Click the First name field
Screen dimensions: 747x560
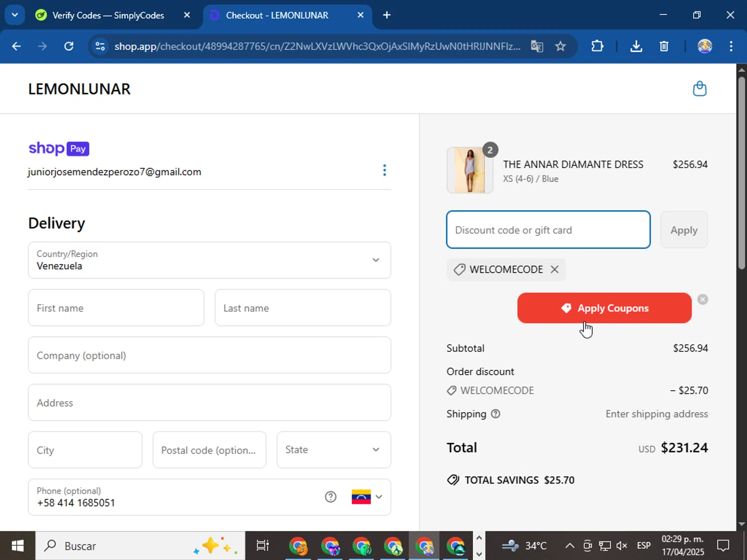[x=116, y=308]
